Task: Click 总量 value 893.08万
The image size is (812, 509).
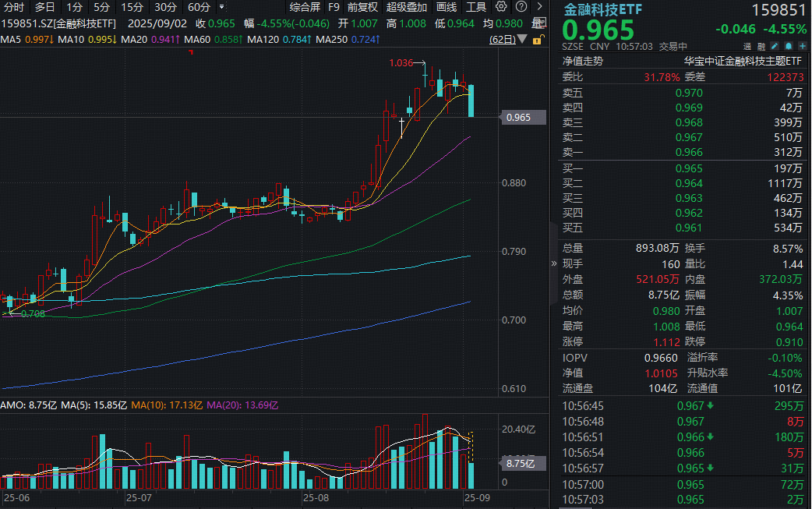Action: (657, 248)
